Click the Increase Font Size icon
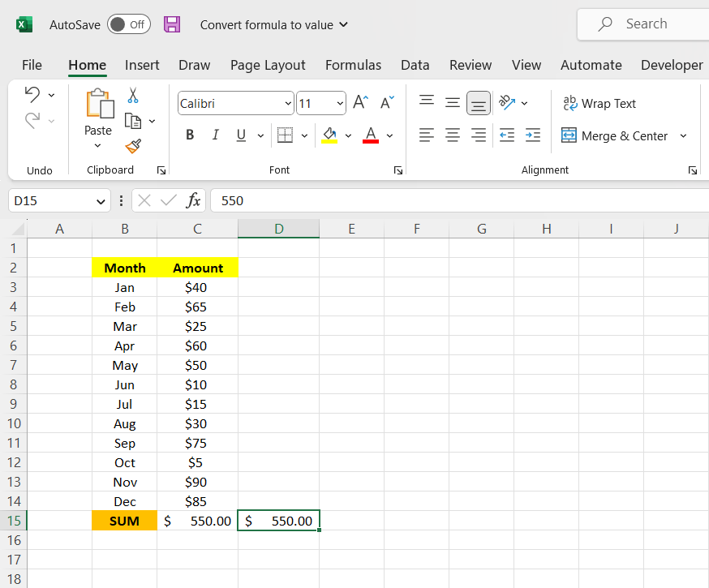The width and height of the screenshot is (709, 588). tap(361, 103)
